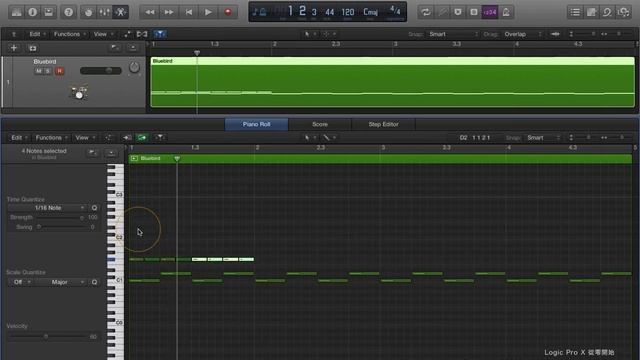Open the Piano Roll Edit menu
Screen dimensions: 640x360
click(19, 138)
